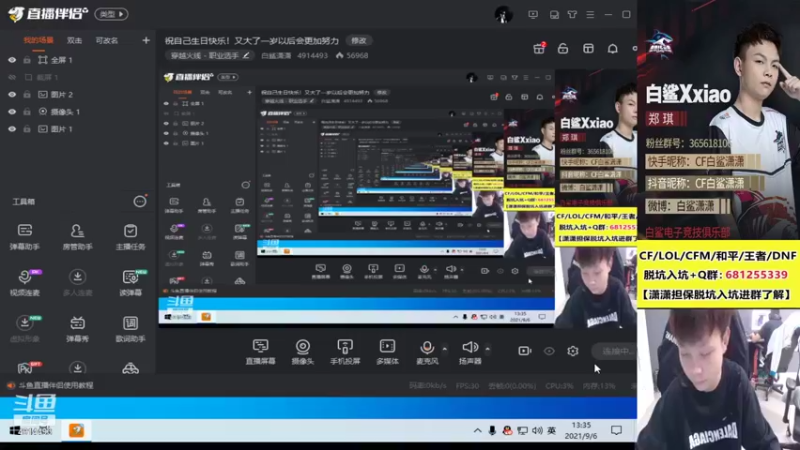Open the 读弹幕 tool
Viewport: 800px width, 450px height.
coord(130,282)
